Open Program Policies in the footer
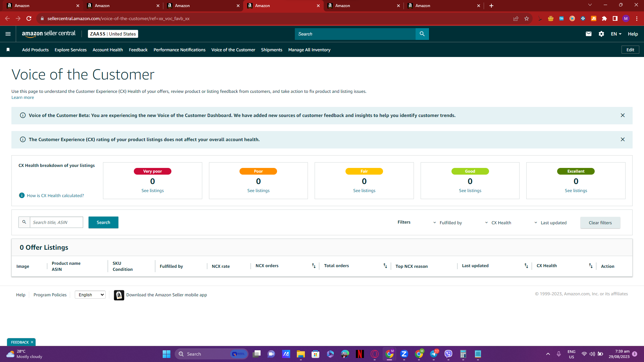Image resolution: width=644 pixels, height=362 pixels. click(x=50, y=295)
